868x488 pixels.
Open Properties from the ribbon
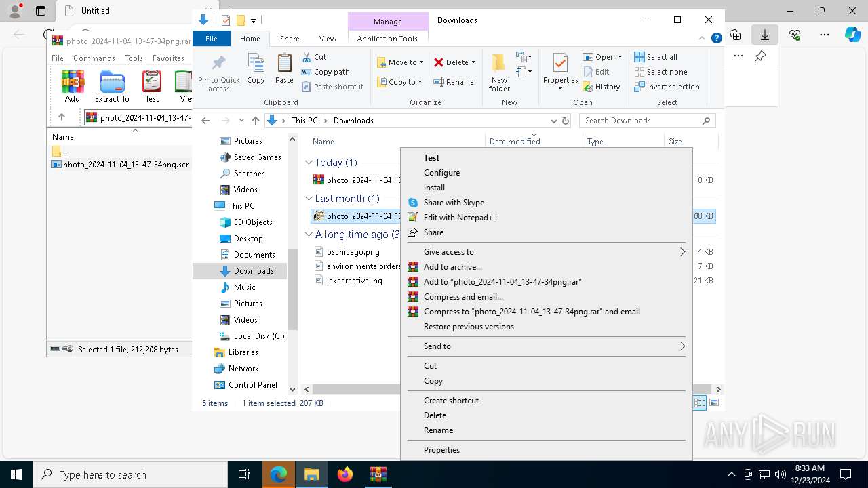pos(560,73)
